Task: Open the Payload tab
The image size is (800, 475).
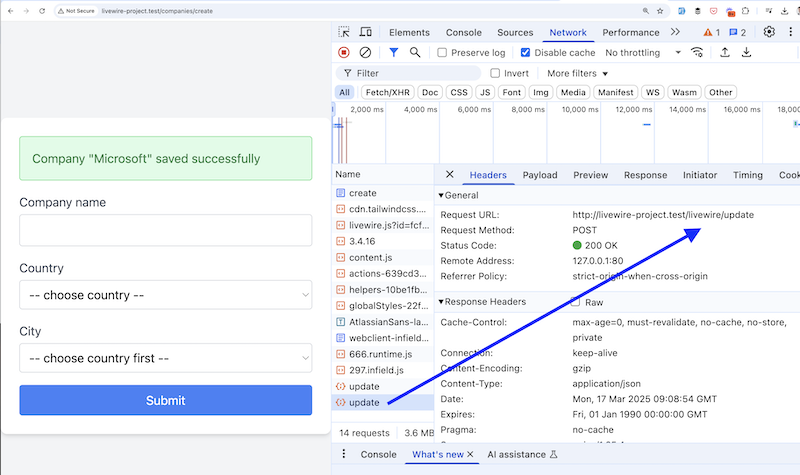Action: [x=540, y=175]
